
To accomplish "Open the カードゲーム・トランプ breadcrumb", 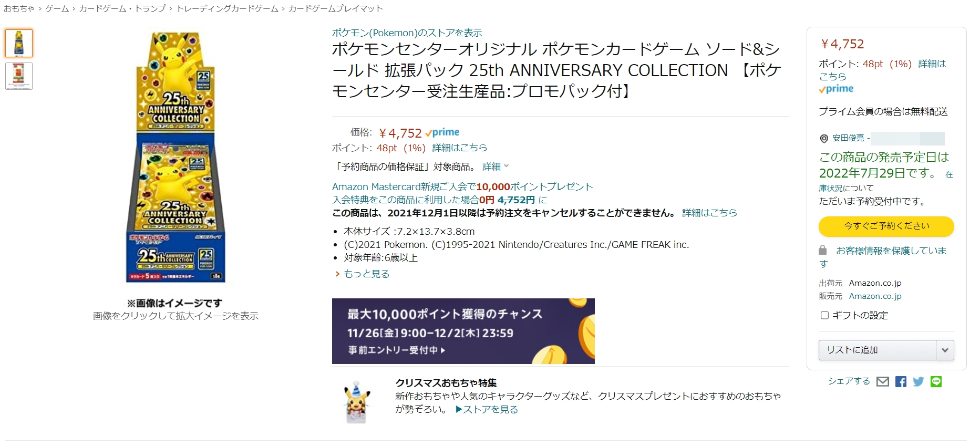I will pyautogui.click(x=122, y=8).
